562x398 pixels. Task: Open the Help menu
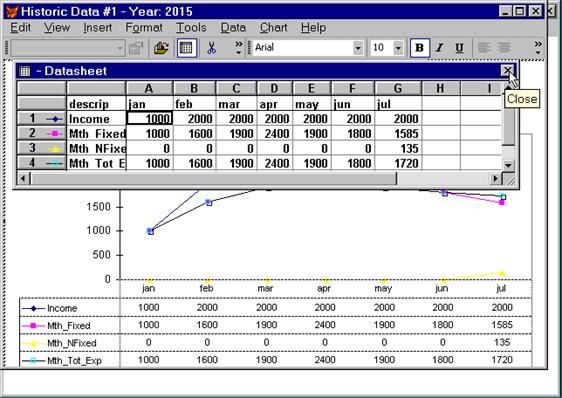point(313,28)
